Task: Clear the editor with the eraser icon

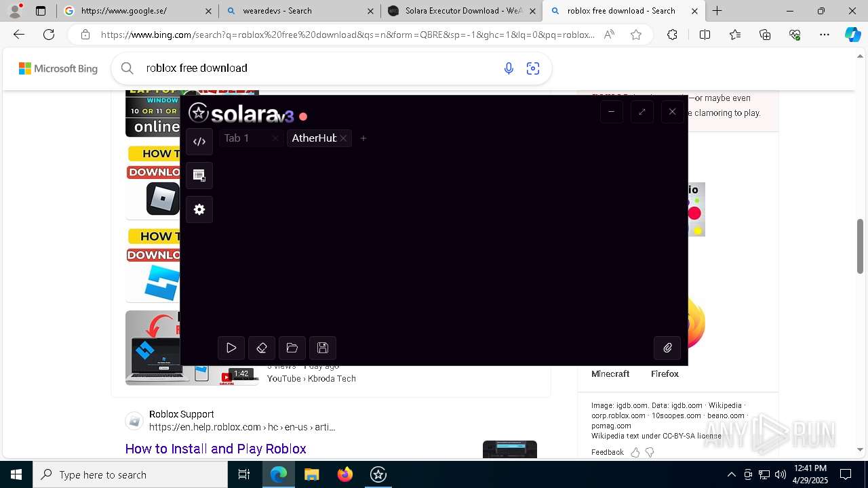Action: (262, 348)
